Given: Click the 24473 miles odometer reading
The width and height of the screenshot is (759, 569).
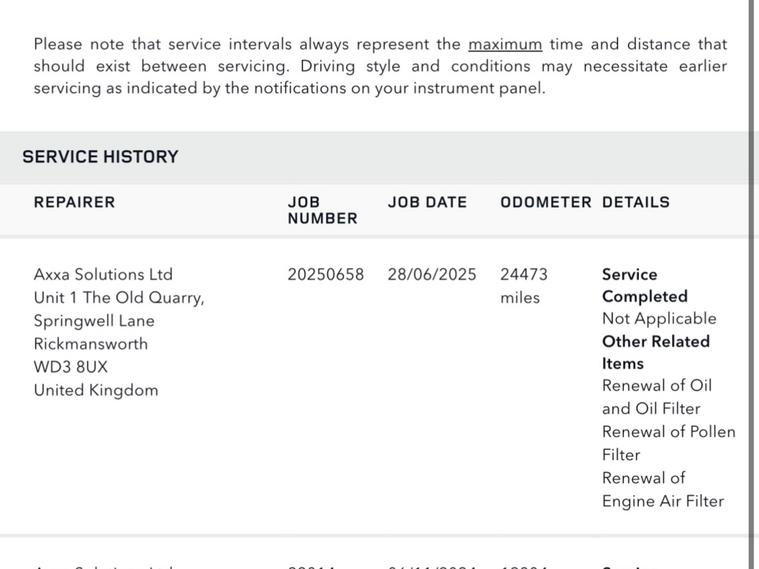Looking at the screenshot, I should pos(524,286).
